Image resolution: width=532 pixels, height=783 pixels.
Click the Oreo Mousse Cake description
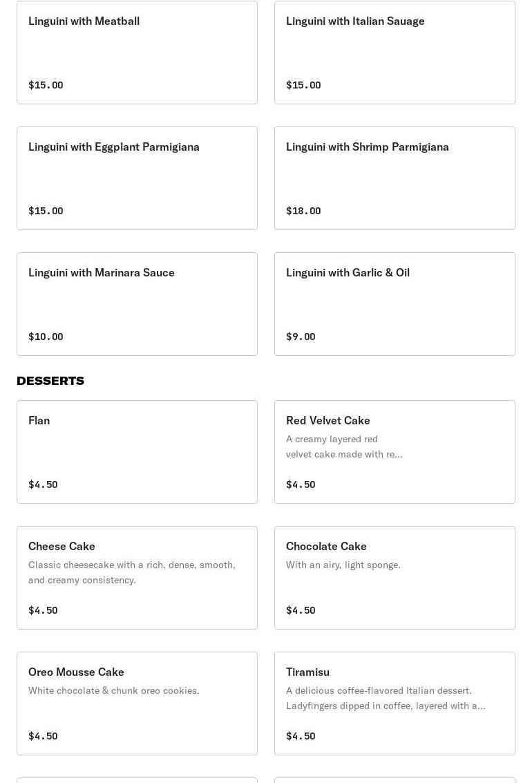(113, 690)
